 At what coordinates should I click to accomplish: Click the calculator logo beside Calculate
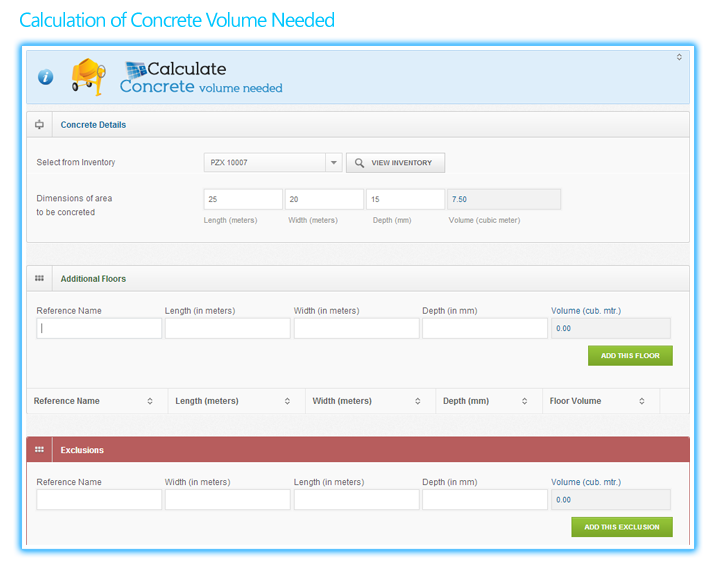pyautogui.click(x=135, y=70)
